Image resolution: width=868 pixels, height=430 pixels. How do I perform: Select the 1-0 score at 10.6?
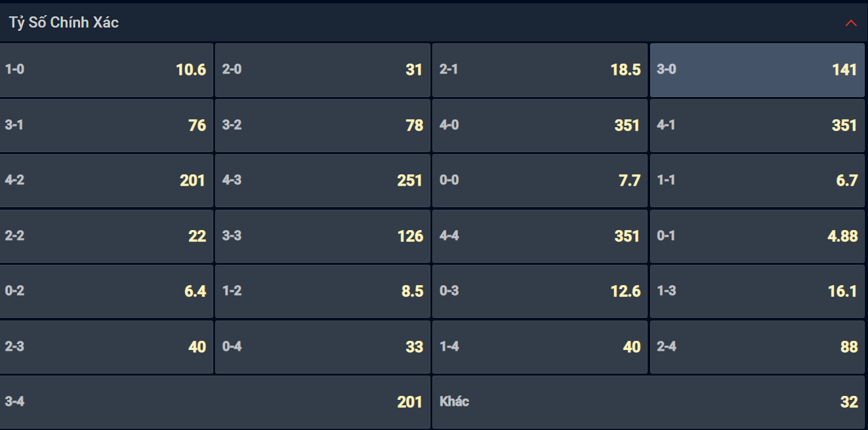point(106,70)
